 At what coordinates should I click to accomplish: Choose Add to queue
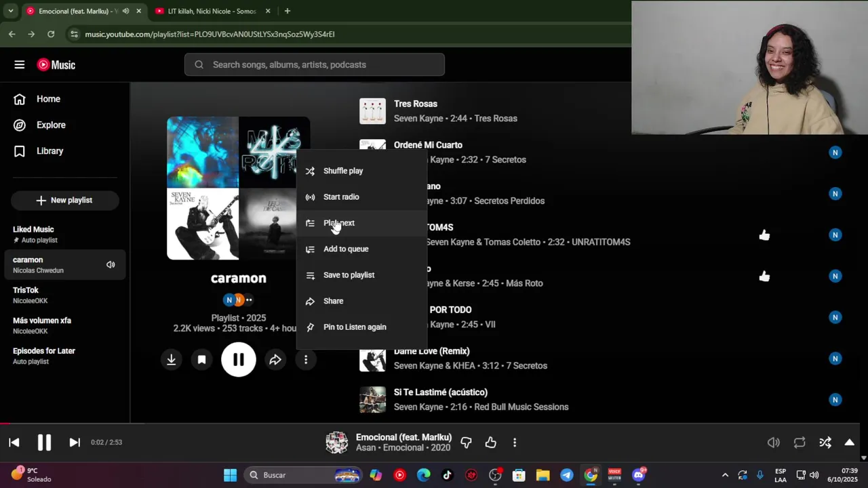point(362,249)
